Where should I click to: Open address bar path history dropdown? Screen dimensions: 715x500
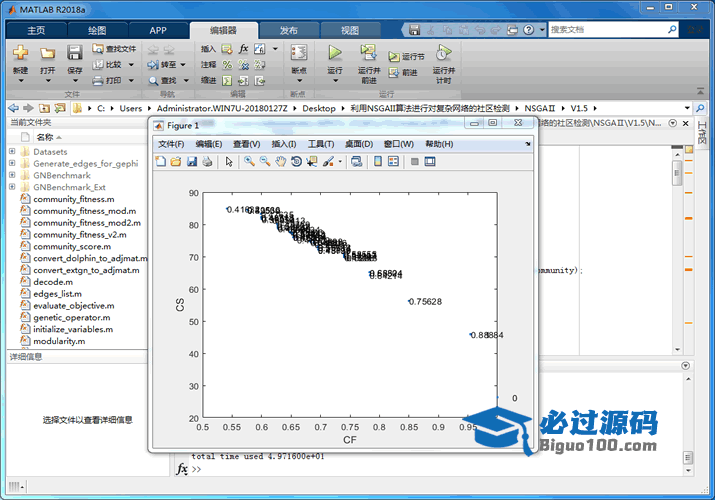687,108
